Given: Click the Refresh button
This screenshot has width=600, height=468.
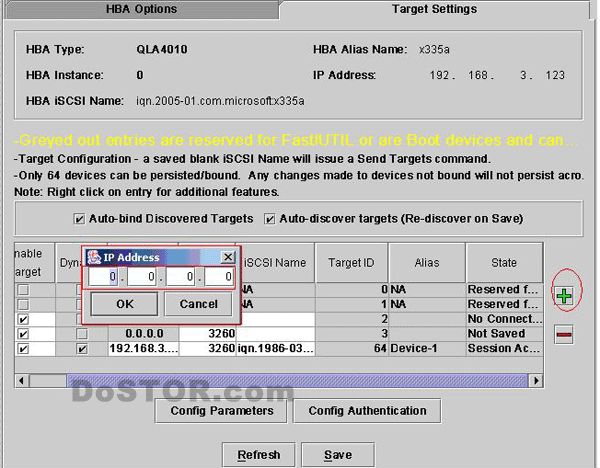Looking at the screenshot, I should click(258, 455).
